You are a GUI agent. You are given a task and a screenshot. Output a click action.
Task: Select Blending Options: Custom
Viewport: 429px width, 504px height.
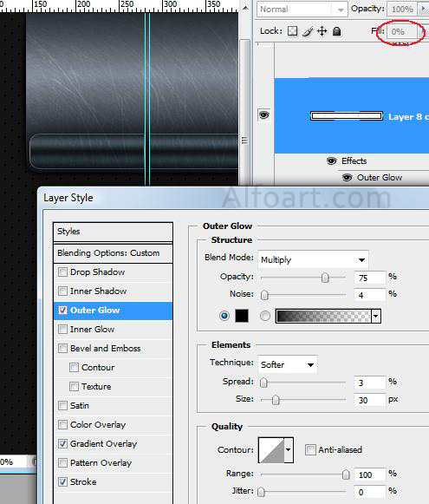(113, 253)
